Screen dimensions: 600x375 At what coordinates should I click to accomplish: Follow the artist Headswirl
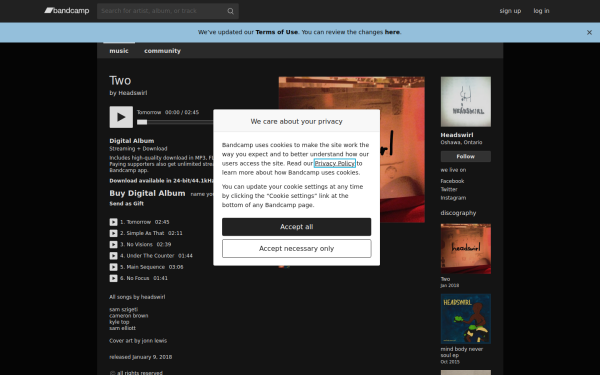(466, 157)
